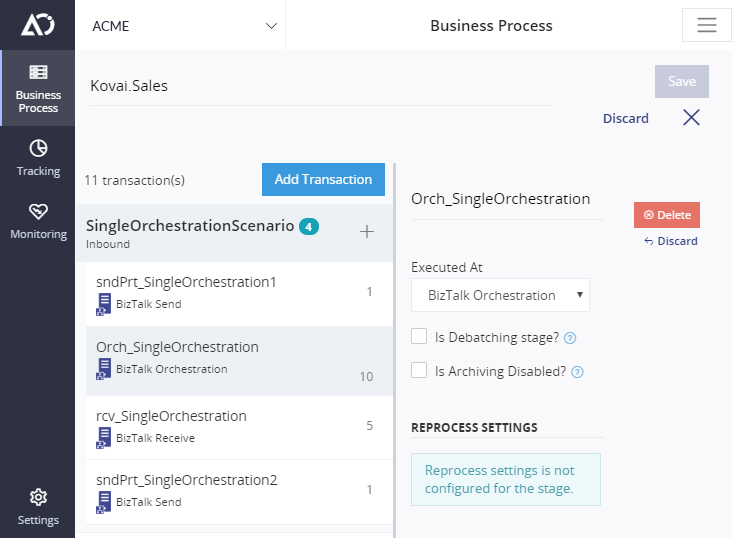Enable the Is Debatching stage checkbox

tap(419, 336)
